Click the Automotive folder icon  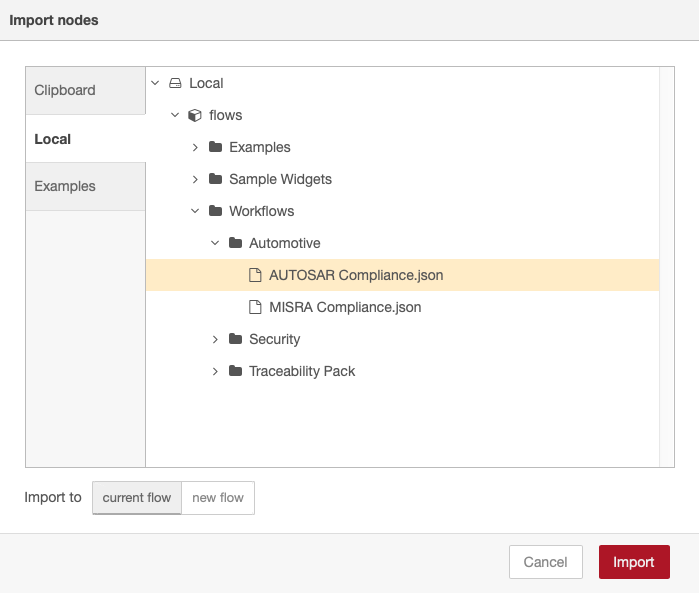tap(235, 243)
